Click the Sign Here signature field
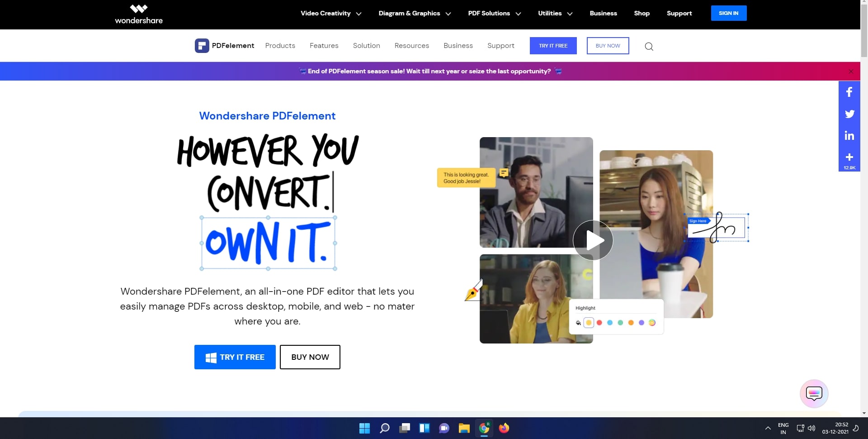Viewport: 868px width, 439px height. coord(717,228)
